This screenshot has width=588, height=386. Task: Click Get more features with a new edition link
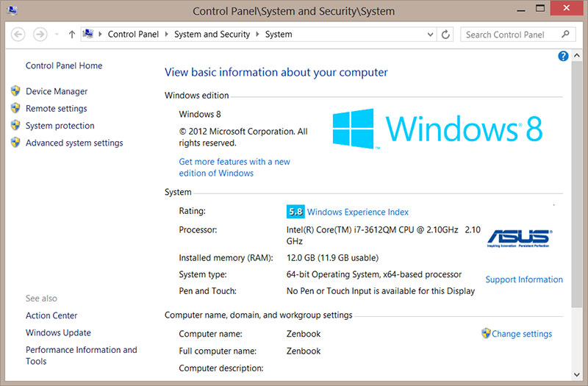pyautogui.click(x=234, y=168)
